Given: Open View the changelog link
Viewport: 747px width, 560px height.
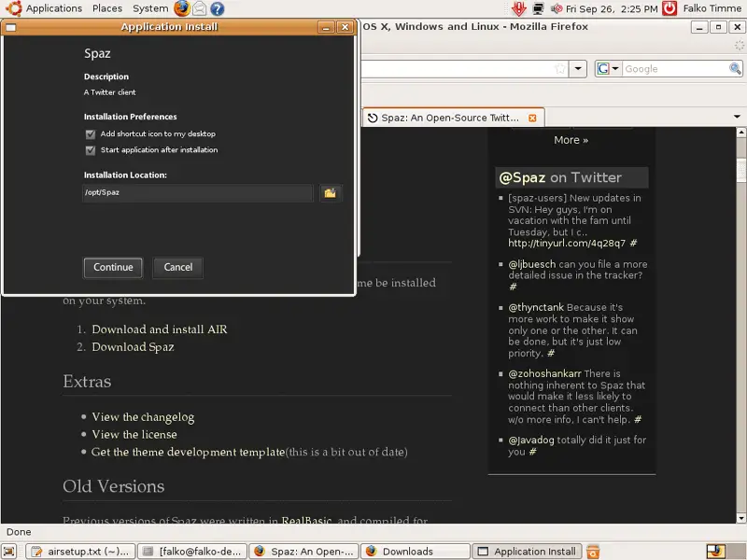Looking at the screenshot, I should coord(143,417).
